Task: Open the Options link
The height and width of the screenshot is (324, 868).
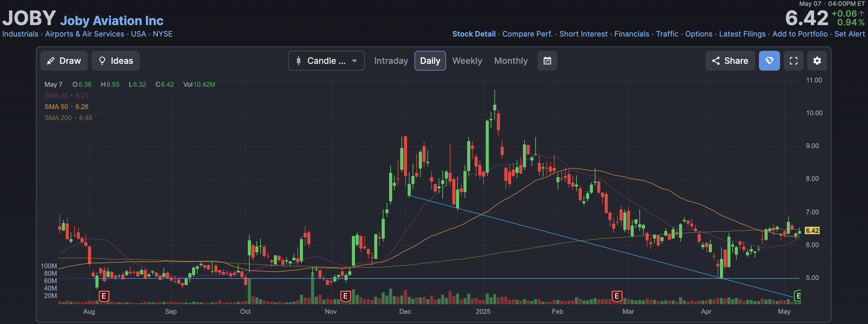Action: coord(699,34)
